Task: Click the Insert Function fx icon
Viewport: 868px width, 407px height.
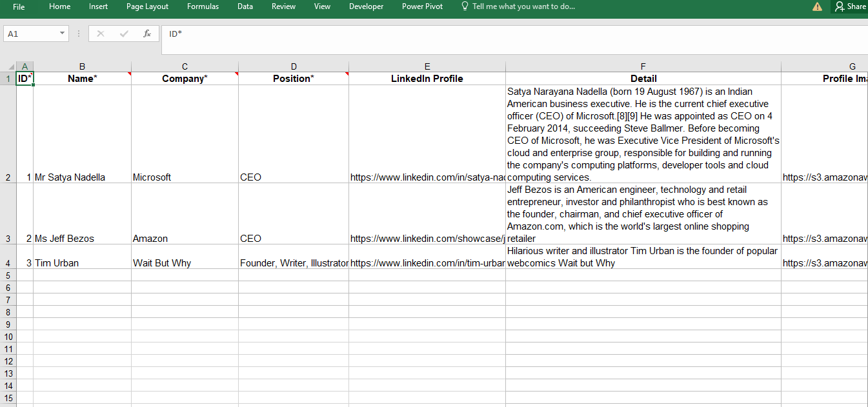Action: point(147,34)
